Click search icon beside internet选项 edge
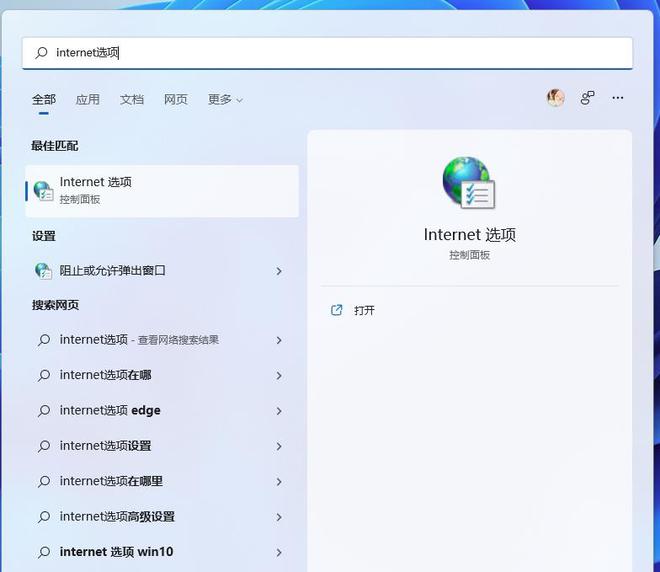 click(x=44, y=410)
